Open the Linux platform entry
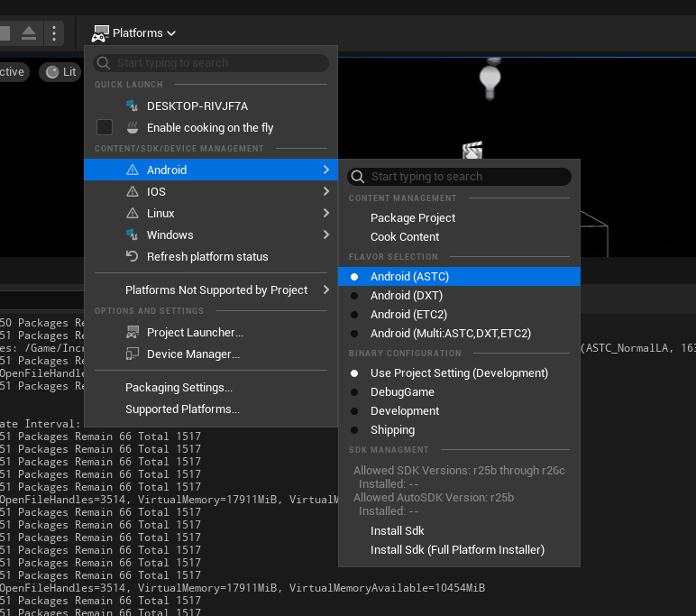This screenshot has height=616, width=696. click(x=211, y=213)
